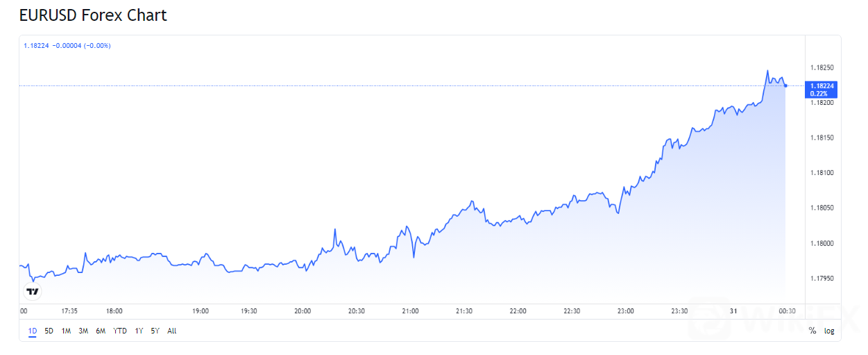Select the YTD range
This screenshot has height=355, width=868.
[120, 331]
